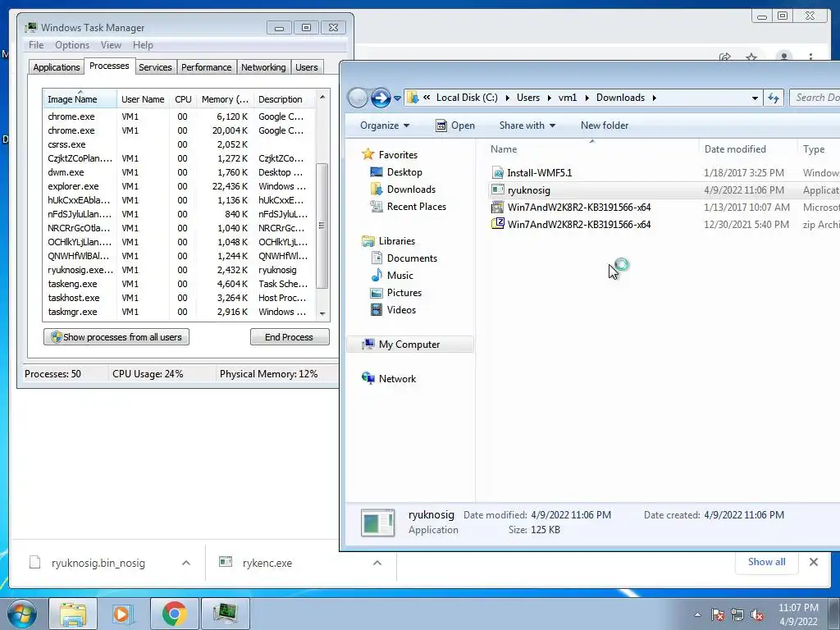Click Install-WMF5.1 file icon

pos(498,172)
